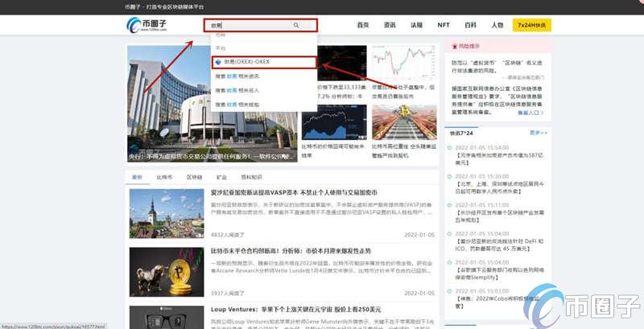The height and width of the screenshot is (329, 644).
Task: Select the 百科知识 tab
Action: pyautogui.click(x=251, y=177)
